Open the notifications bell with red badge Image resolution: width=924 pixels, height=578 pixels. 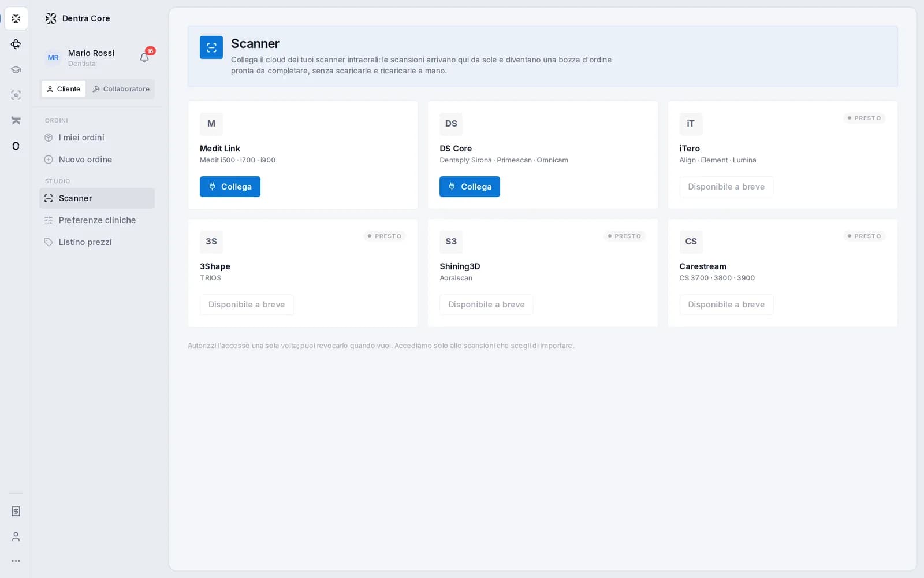click(145, 57)
